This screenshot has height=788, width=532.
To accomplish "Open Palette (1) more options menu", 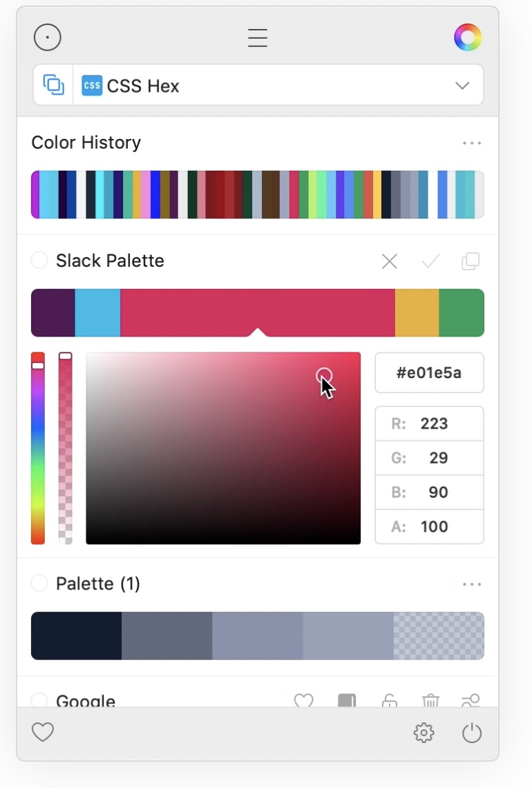I will pyautogui.click(x=472, y=584).
